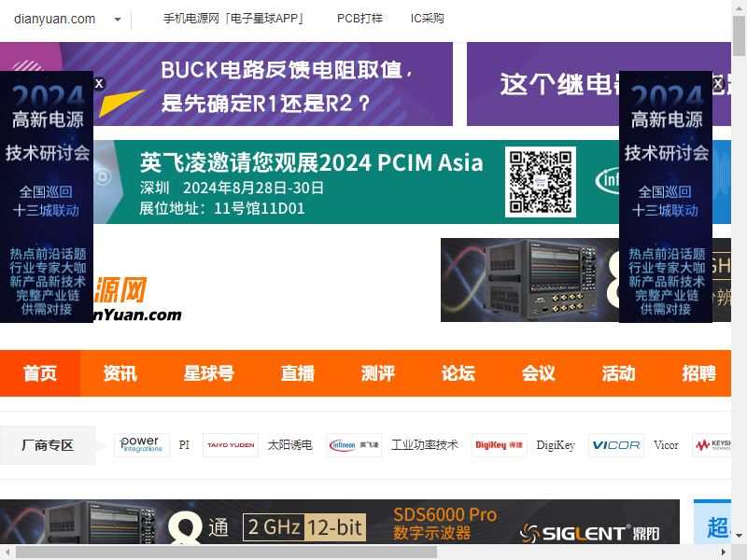Click the VICOR logo

[x=616, y=445]
